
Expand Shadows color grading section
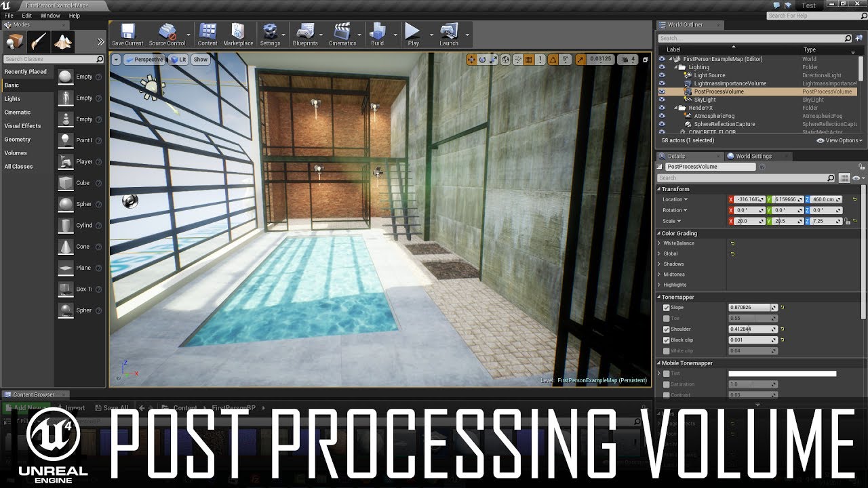pyautogui.click(x=659, y=264)
